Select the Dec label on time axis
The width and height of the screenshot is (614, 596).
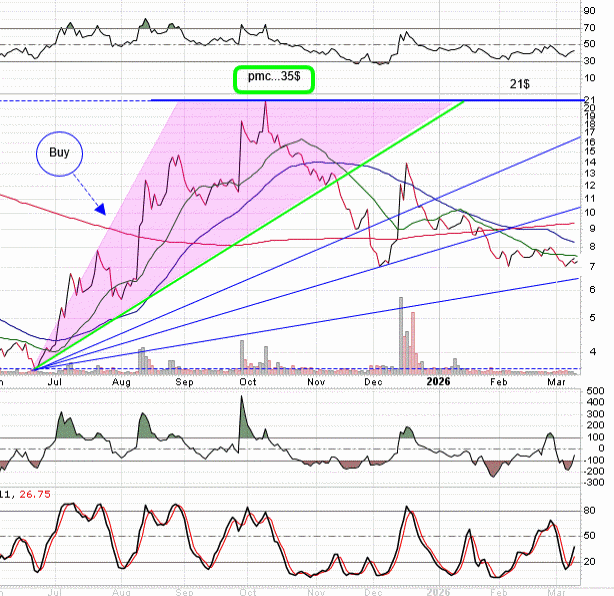375,381
